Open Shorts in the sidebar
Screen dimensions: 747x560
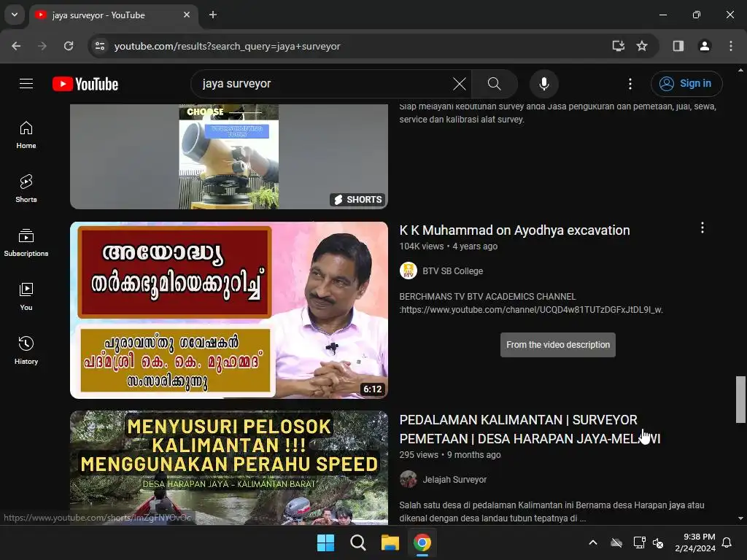(x=26, y=189)
